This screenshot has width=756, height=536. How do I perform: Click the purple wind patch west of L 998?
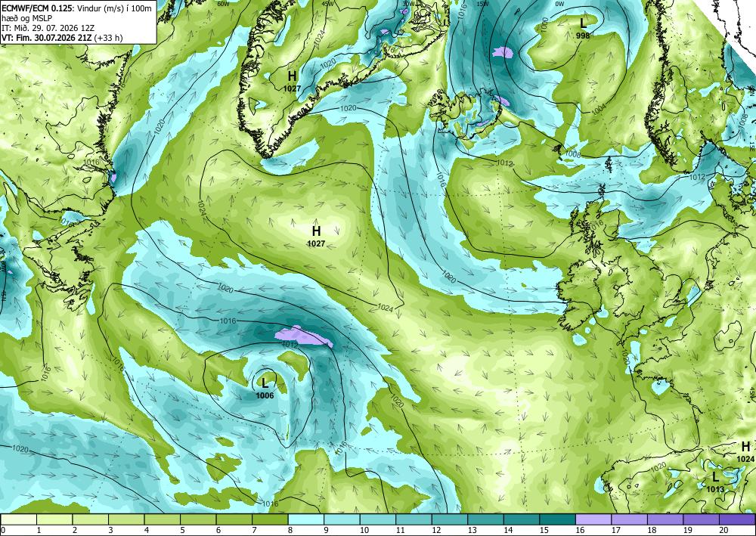tap(504, 52)
